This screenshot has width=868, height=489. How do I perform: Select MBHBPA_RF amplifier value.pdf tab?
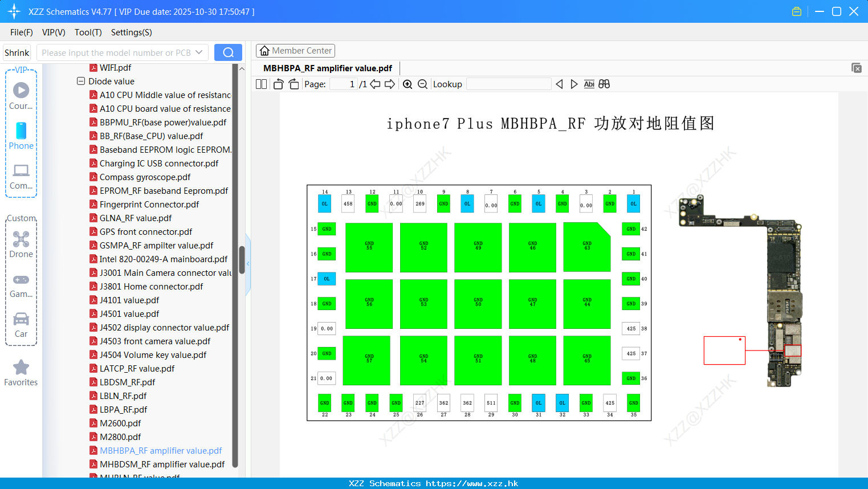coord(328,68)
